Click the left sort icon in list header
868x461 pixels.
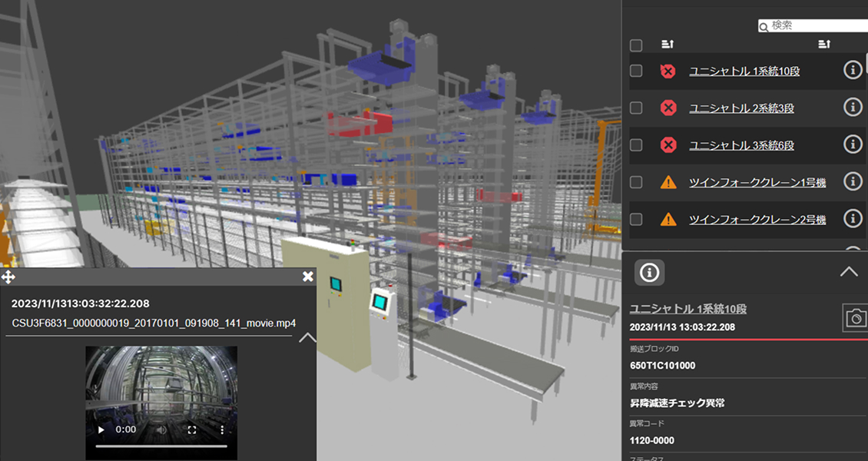668,45
